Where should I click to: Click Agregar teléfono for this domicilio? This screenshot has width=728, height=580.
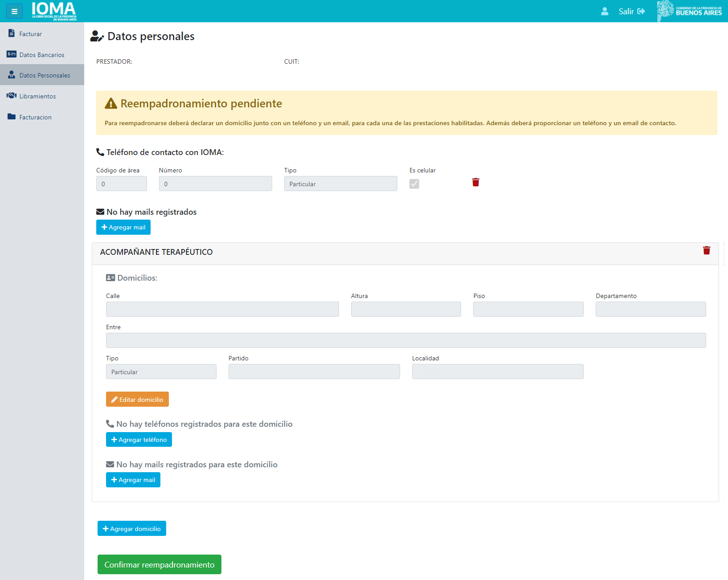click(139, 440)
